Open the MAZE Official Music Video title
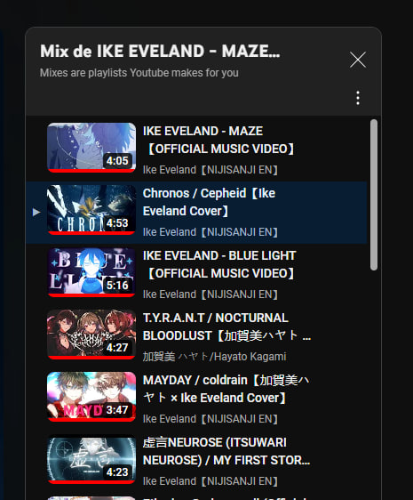The width and height of the screenshot is (413, 500). (219, 140)
